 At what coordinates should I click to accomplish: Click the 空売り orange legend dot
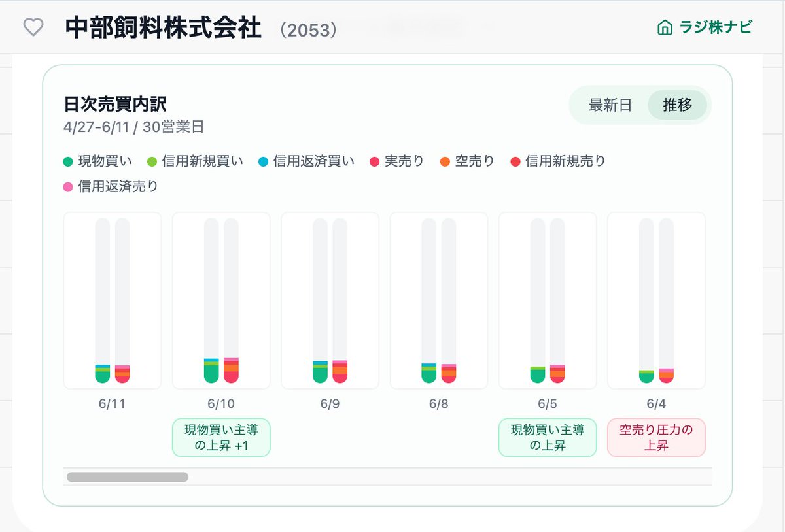click(445, 161)
